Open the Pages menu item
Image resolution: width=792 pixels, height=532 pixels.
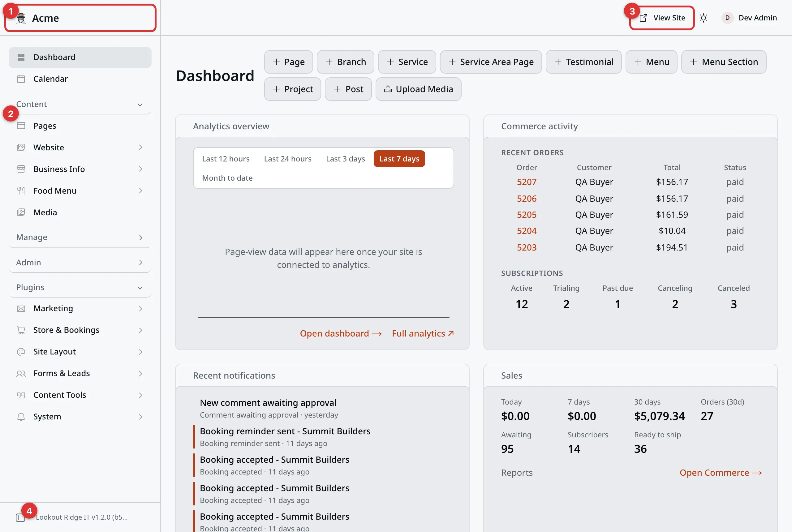[80, 126]
